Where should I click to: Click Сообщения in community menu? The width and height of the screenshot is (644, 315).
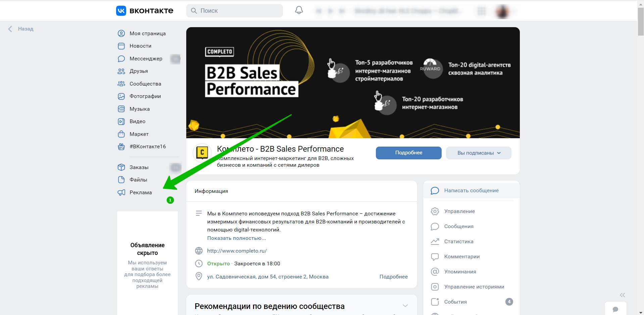pyautogui.click(x=459, y=226)
